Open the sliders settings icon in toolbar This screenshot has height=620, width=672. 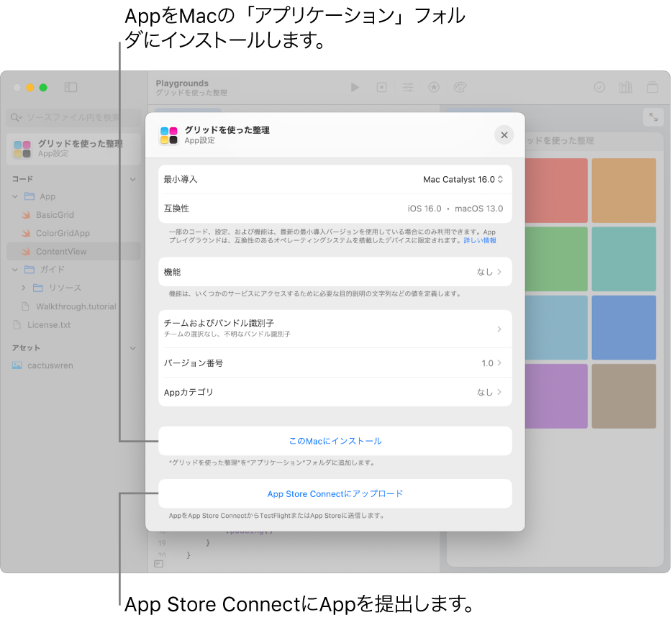point(407,88)
